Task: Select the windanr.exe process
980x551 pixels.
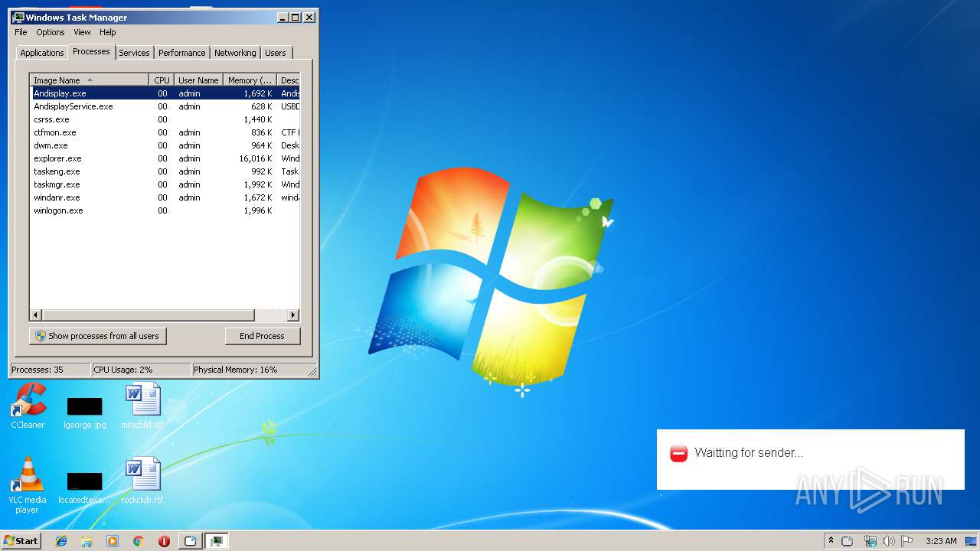Action: pos(165,197)
